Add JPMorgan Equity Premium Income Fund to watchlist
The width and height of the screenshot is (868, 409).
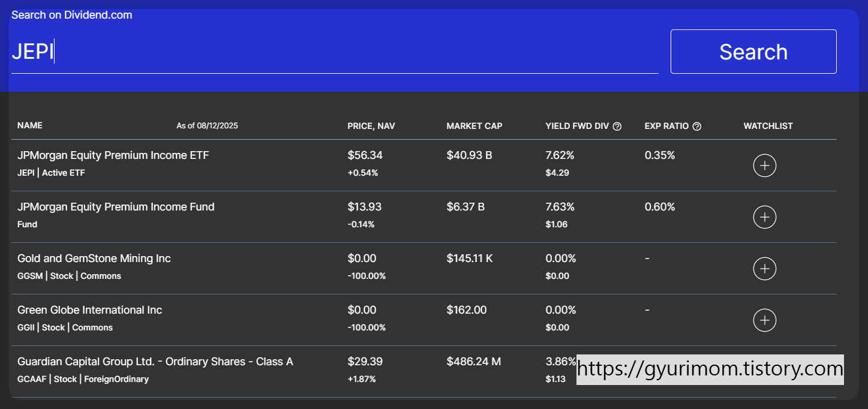[764, 217]
